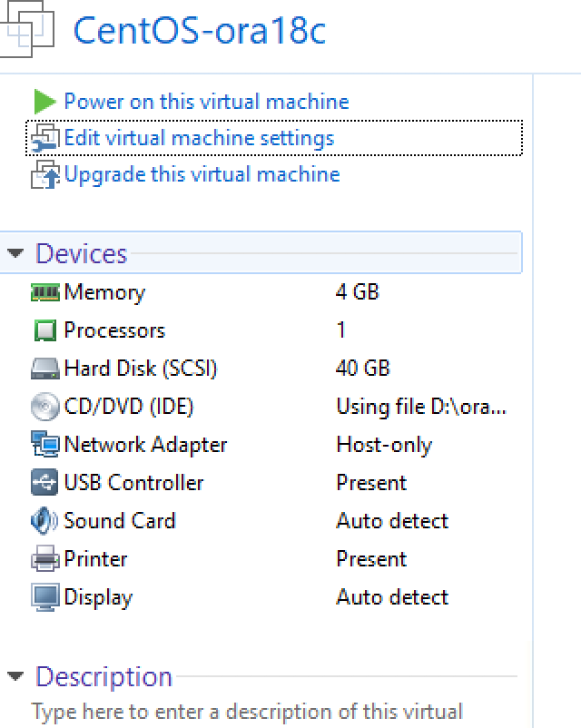Click the USB Controller icon
This screenshot has height=728, width=581.
[44, 483]
